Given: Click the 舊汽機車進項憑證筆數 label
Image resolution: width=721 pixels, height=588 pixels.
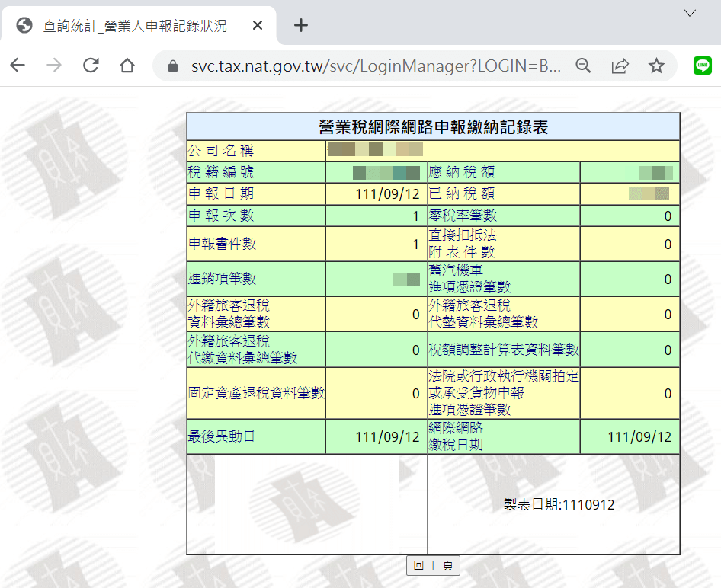Looking at the screenshot, I should click(469, 279).
